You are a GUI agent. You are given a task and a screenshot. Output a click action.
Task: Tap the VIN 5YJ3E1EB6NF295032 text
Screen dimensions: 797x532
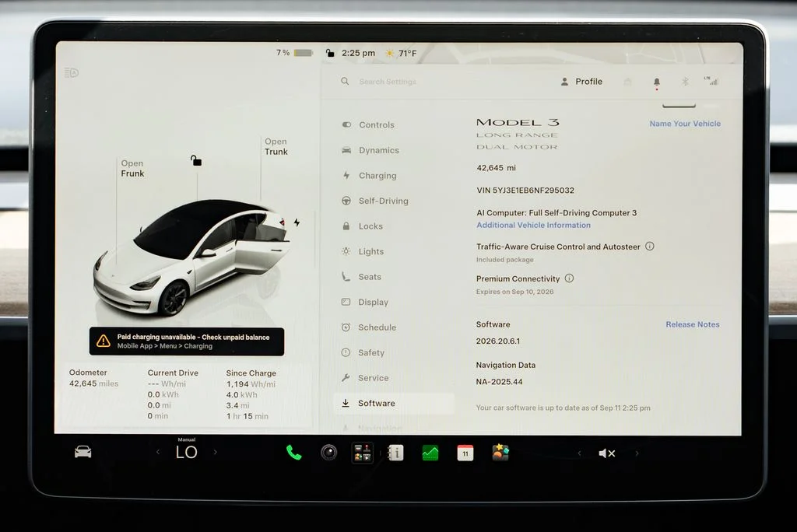coord(525,191)
